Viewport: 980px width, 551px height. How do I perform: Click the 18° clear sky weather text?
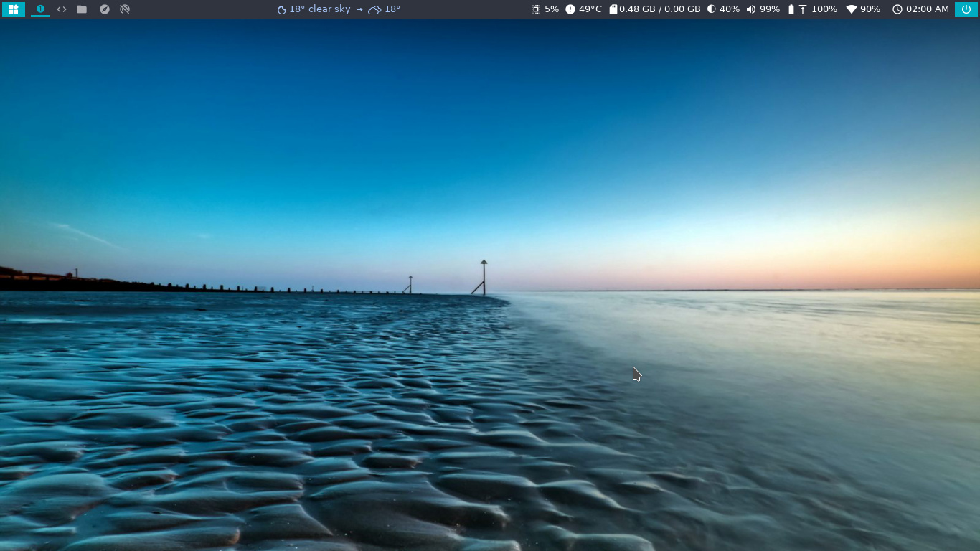(x=320, y=9)
